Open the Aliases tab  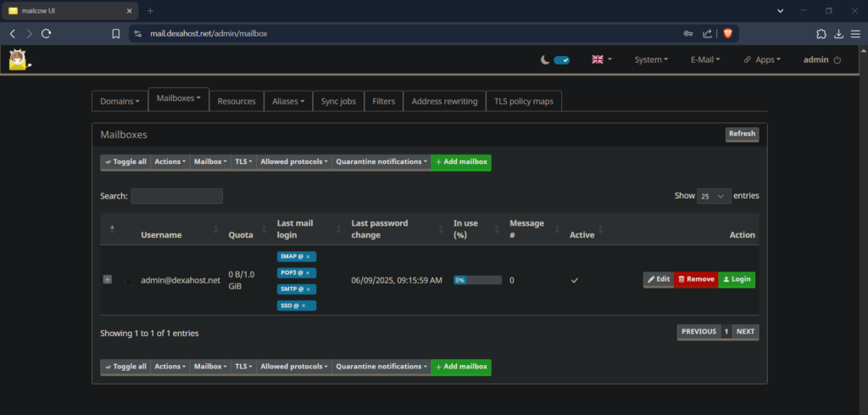288,101
